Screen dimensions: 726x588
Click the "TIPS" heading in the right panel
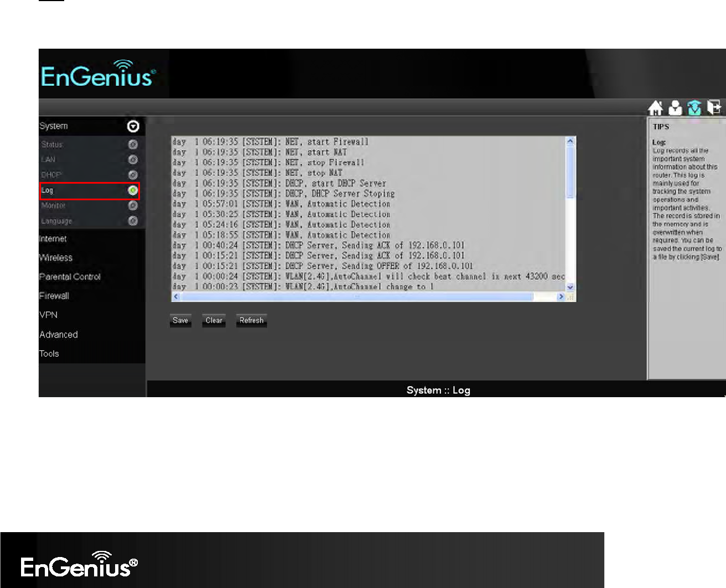pos(661,127)
